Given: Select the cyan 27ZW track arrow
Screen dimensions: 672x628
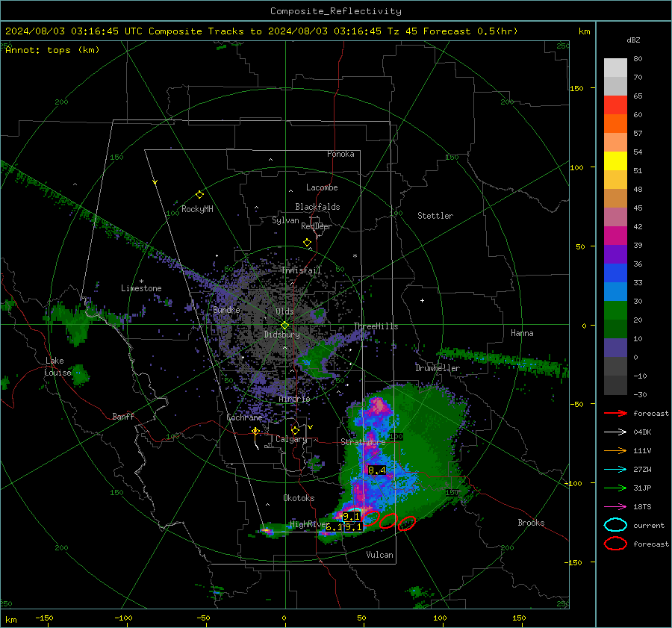Looking at the screenshot, I should coord(615,470).
